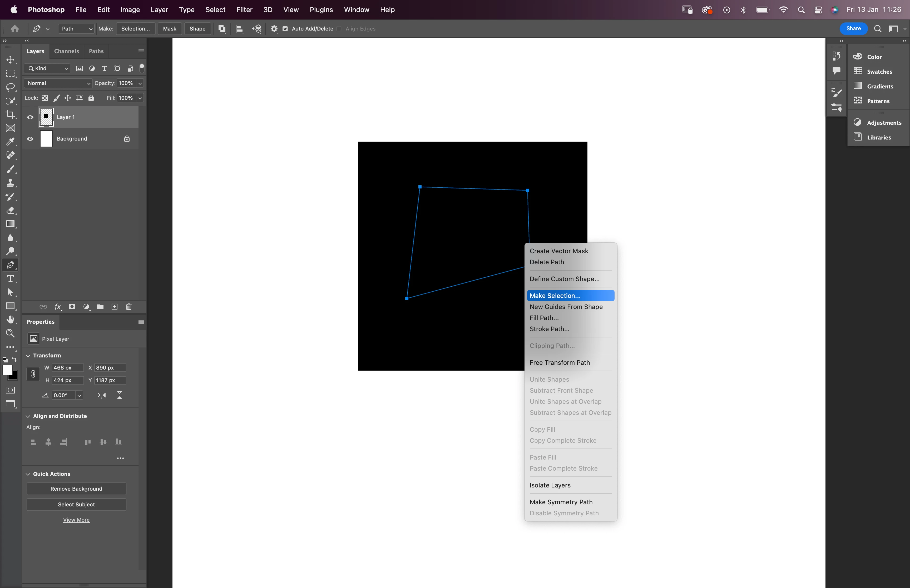Screen dimensions: 910x588
Task: Click the Remove Background button
Action: (x=76, y=489)
